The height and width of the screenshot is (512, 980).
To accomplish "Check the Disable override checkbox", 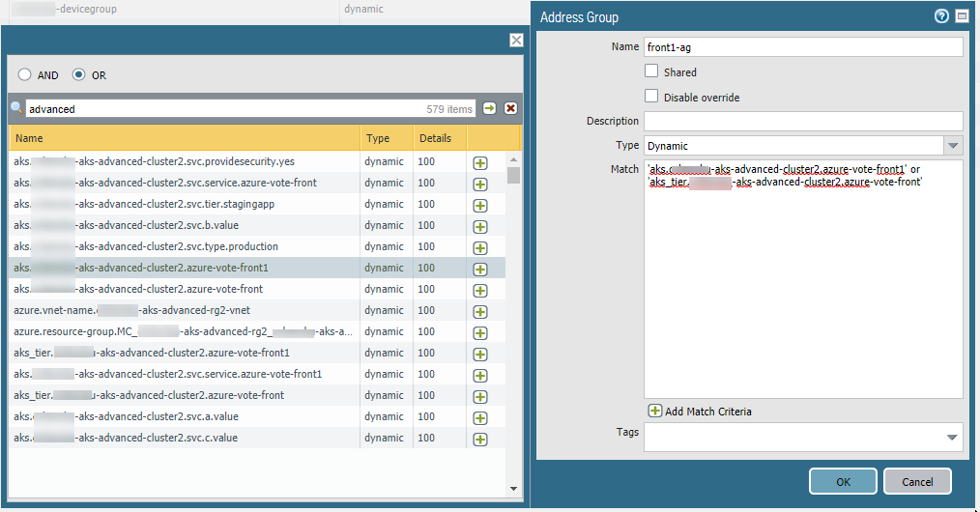I will tap(651, 97).
